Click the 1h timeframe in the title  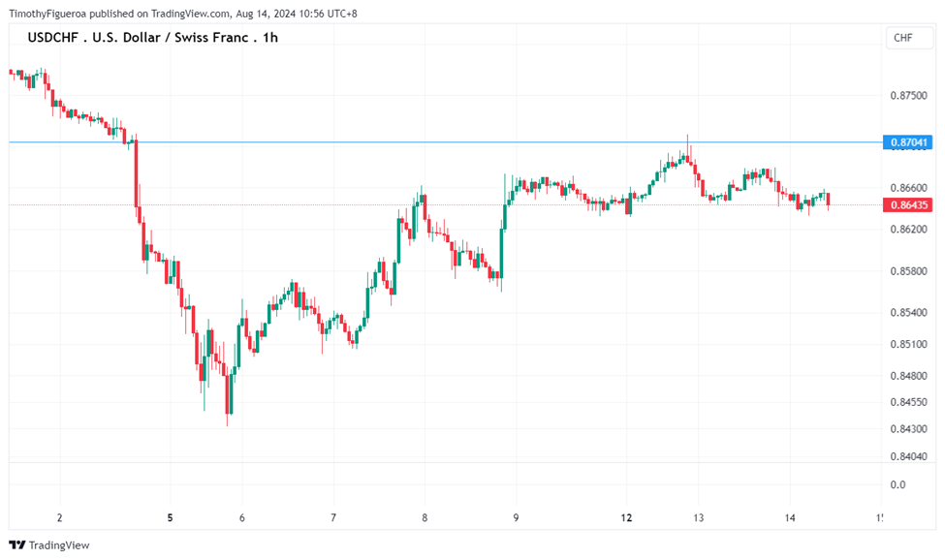pos(269,38)
